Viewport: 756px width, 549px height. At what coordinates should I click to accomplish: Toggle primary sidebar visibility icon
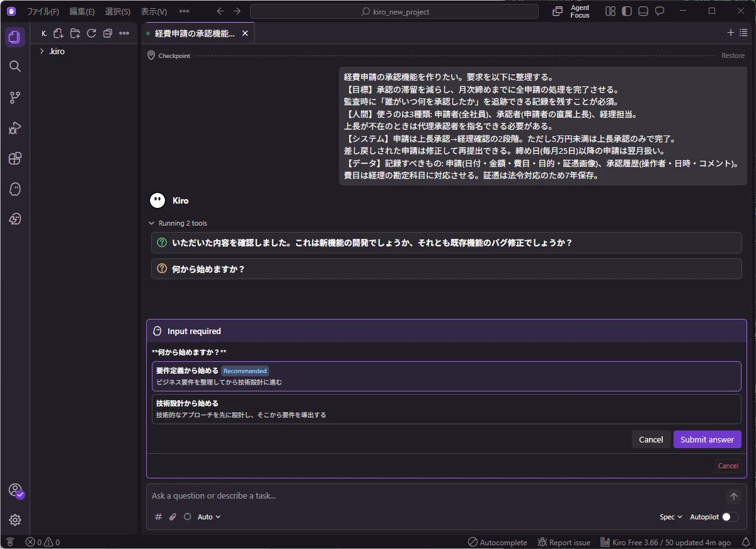626,11
